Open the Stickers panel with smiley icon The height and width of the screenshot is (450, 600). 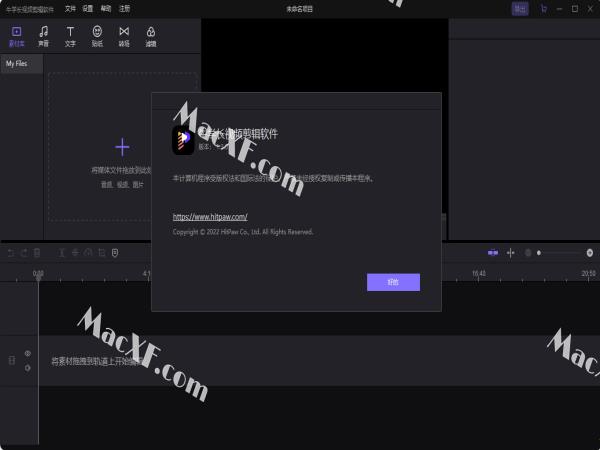(97, 36)
